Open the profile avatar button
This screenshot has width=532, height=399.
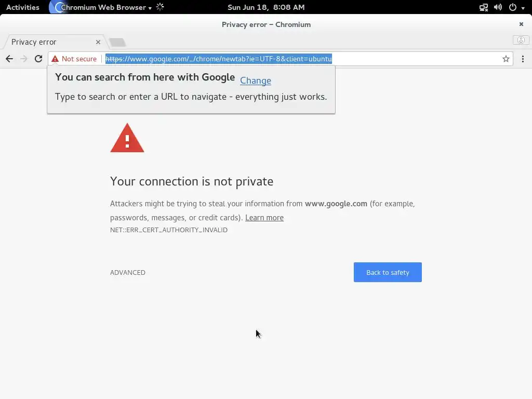pos(521,40)
